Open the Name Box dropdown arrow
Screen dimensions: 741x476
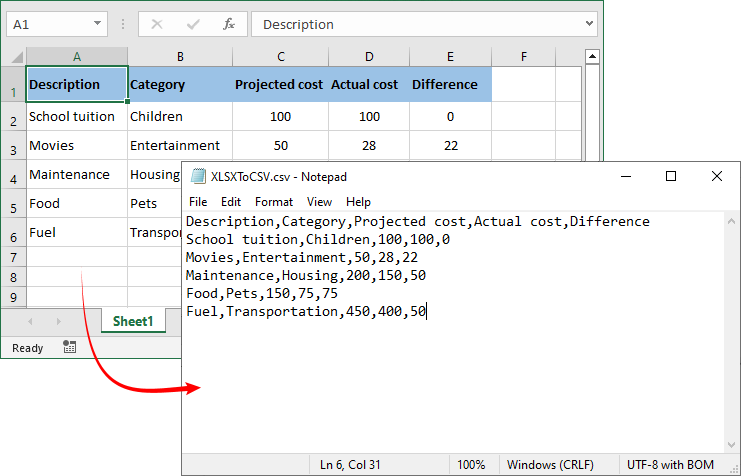(97, 23)
